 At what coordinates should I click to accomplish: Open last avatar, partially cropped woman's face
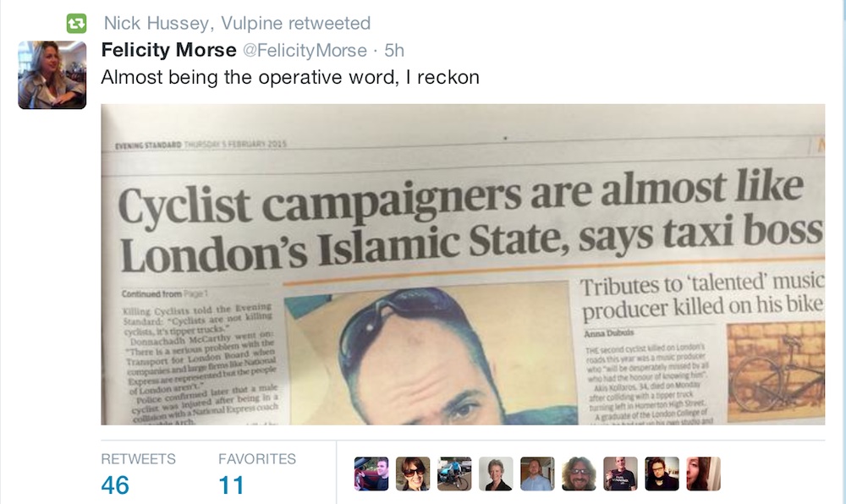(x=704, y=474)
